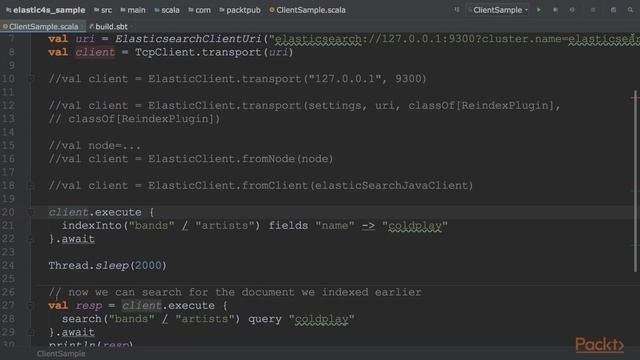Click line number 24 in the gutter

8,266
